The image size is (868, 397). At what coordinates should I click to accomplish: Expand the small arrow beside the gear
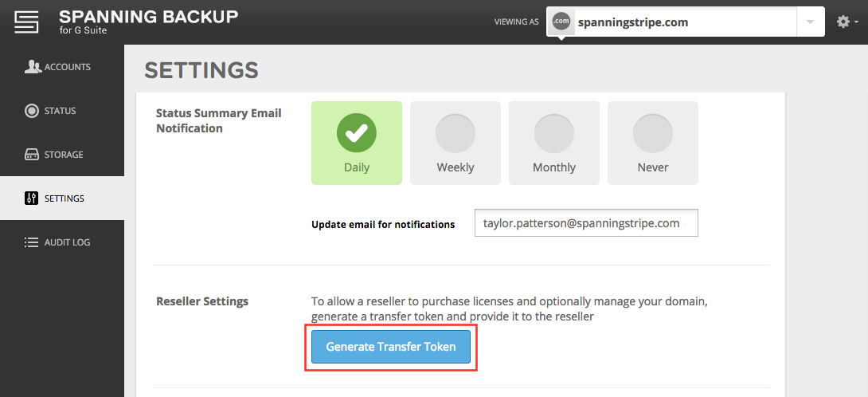point(856,22)
